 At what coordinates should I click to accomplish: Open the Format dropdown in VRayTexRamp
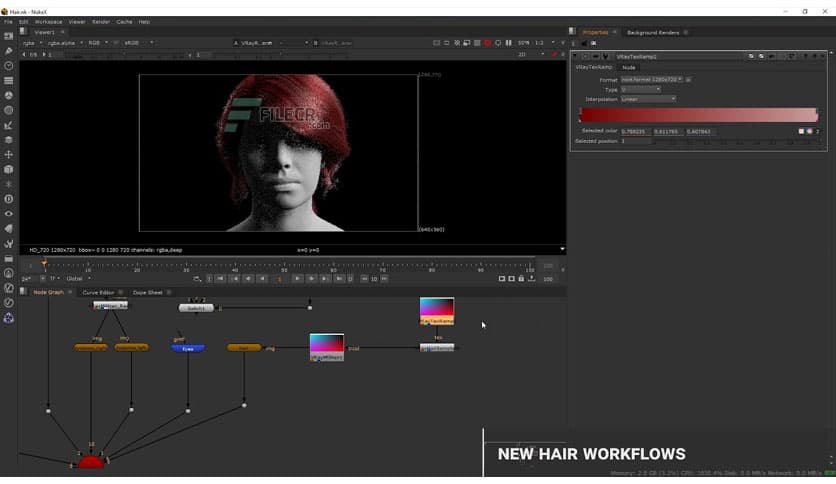652,79
